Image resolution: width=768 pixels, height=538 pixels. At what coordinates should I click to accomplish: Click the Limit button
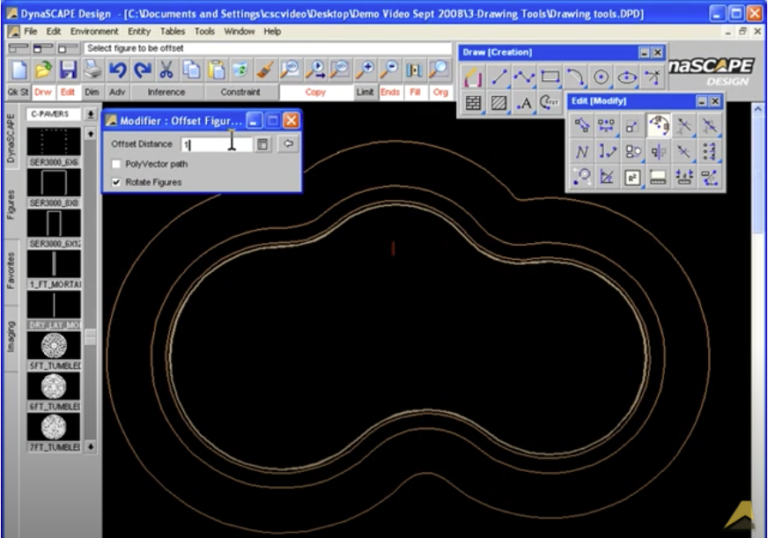[365, 92]
